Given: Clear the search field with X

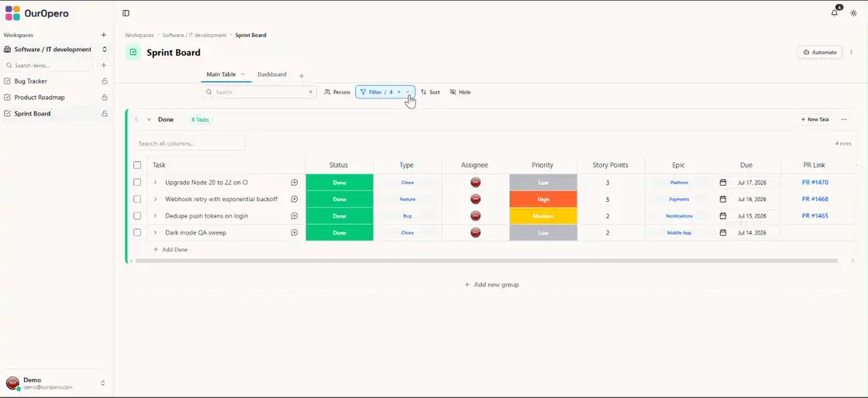Looking at the screenshot, I should [311, 92].
